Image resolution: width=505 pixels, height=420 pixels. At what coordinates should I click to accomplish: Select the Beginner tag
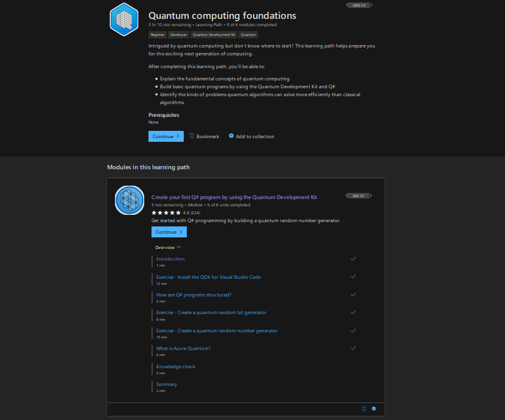pyautogui.click(x=158, y=35)
